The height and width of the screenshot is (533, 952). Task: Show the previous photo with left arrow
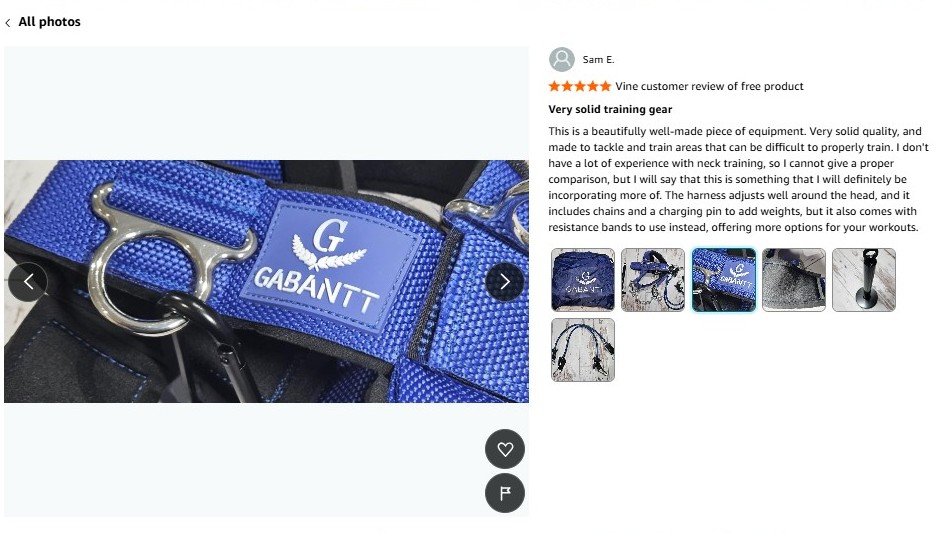tap(28, 282)
